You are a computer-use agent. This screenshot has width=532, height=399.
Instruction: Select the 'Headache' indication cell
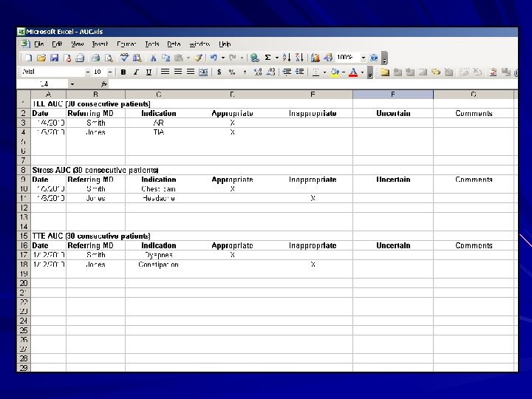click(x=158, y=199)
